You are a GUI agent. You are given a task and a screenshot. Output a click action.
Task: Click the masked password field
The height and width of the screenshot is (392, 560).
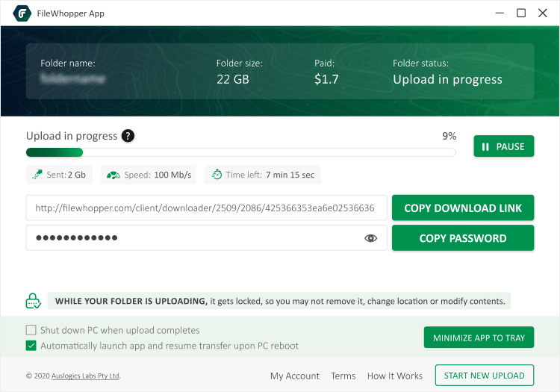[206, 238]
